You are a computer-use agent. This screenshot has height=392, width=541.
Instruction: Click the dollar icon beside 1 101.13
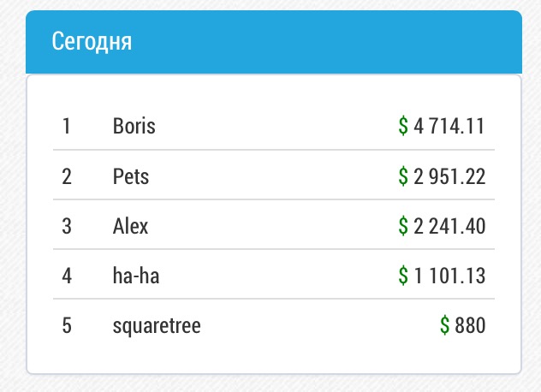[403, 276]
